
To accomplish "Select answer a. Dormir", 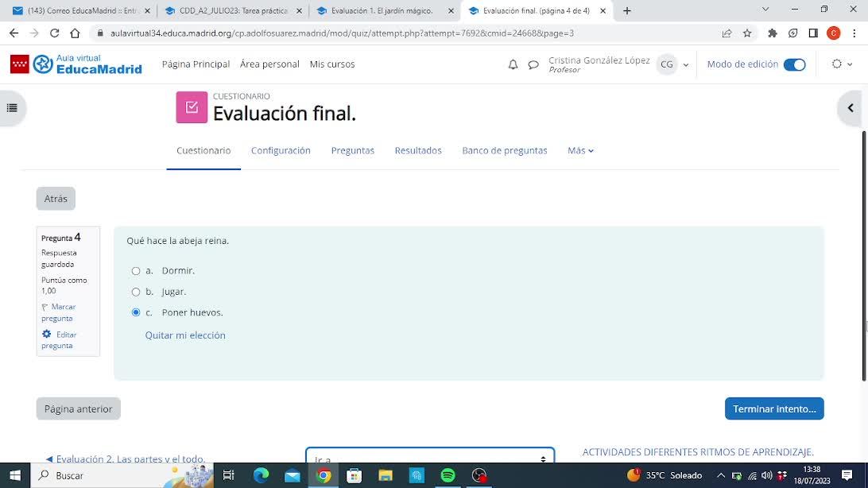I will click(136, 270).
